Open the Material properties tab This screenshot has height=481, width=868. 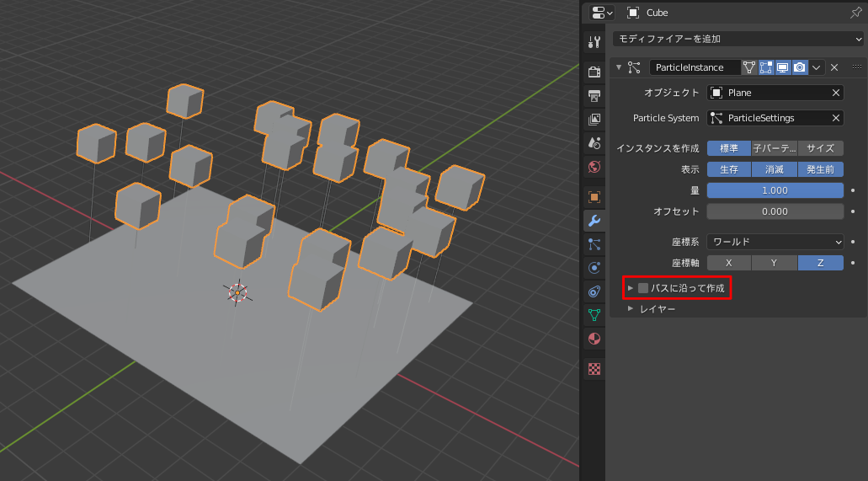coord(594,339)
